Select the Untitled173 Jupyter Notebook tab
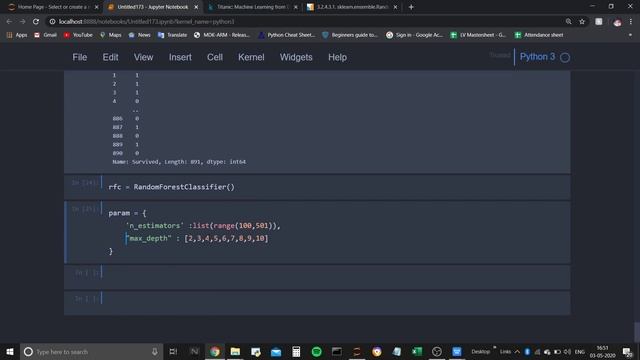Screen dimensions: 640x360 pos(153,7)
